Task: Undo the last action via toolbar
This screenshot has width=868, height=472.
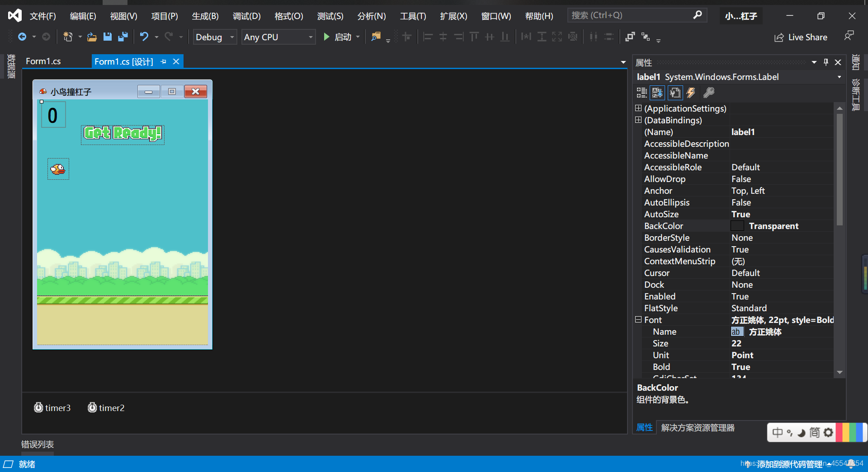Action: tap(144, 37)
